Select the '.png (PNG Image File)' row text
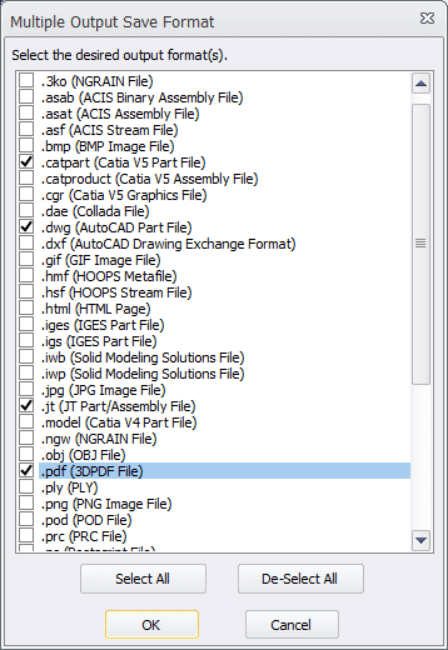 [x=106, y=504]
